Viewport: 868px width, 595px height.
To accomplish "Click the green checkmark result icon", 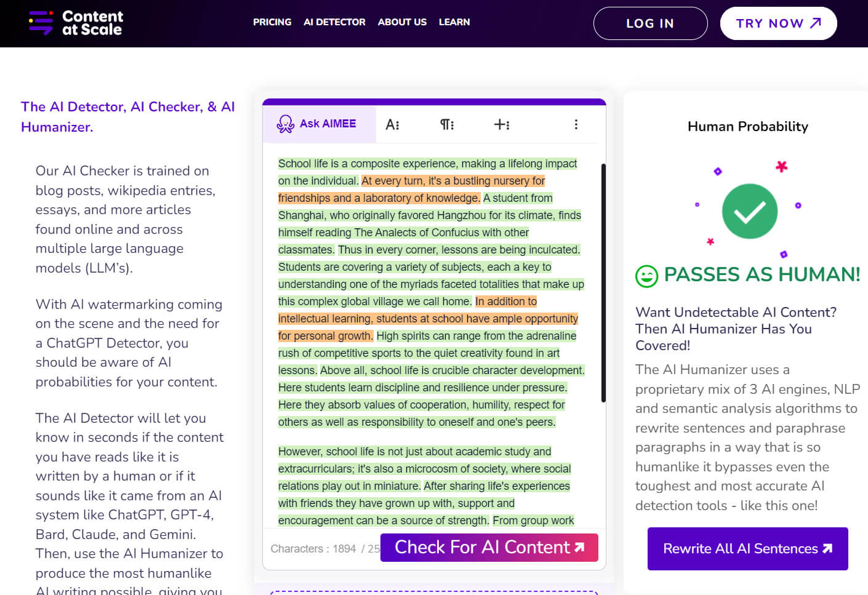I will 749,211.
